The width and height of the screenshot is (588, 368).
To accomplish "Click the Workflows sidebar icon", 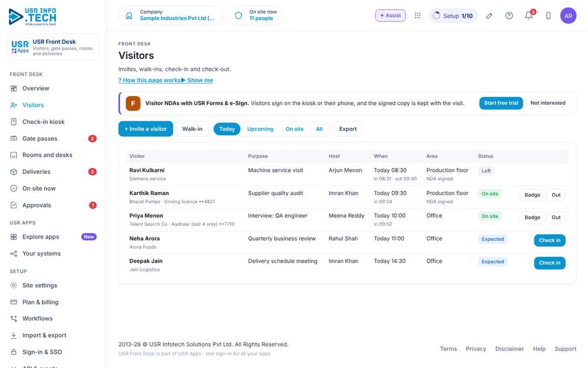I will click(14, 319).
